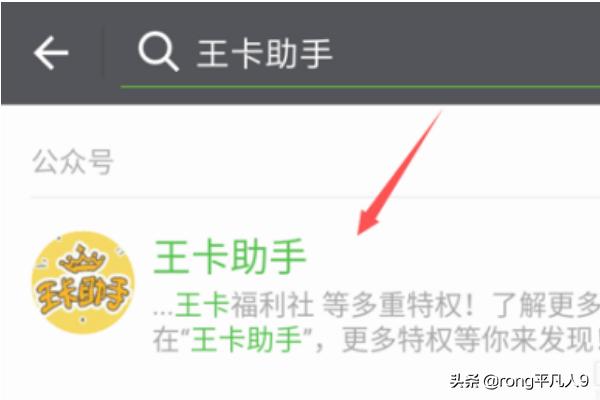Screen dimensions: 600x400
Task: Click the vertical separator beside back arrow
Action: coord(103,52)
